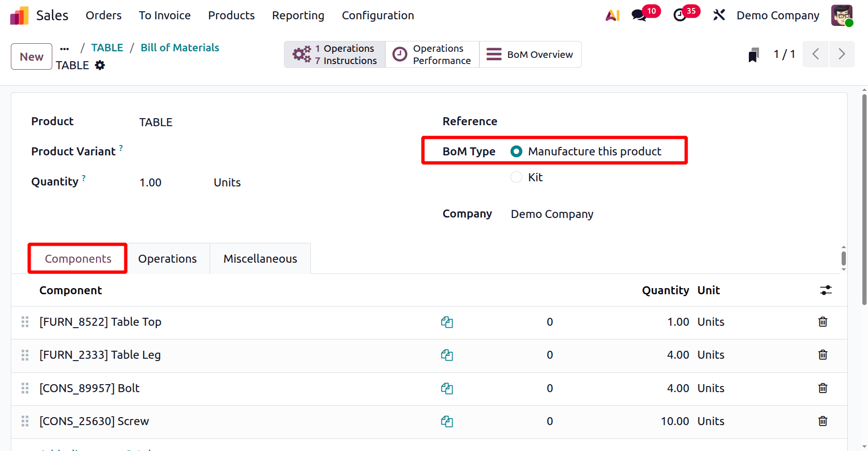Open the messages icon showing 10 notifications
This screenshot has width=868, height=451.
click(x=640, y=15)
